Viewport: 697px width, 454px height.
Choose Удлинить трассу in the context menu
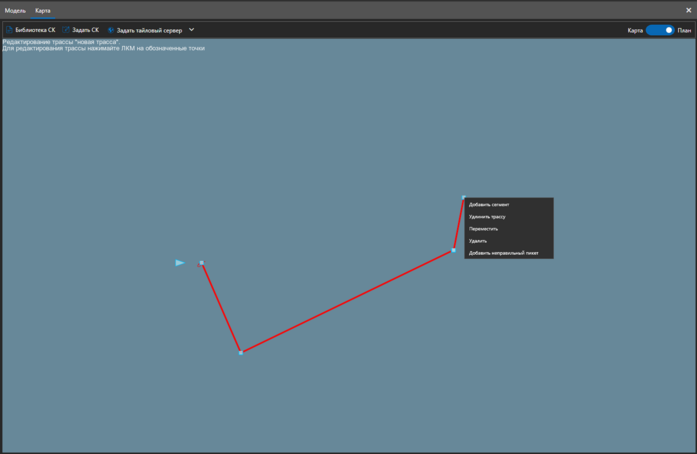click(x=487, y=217)
